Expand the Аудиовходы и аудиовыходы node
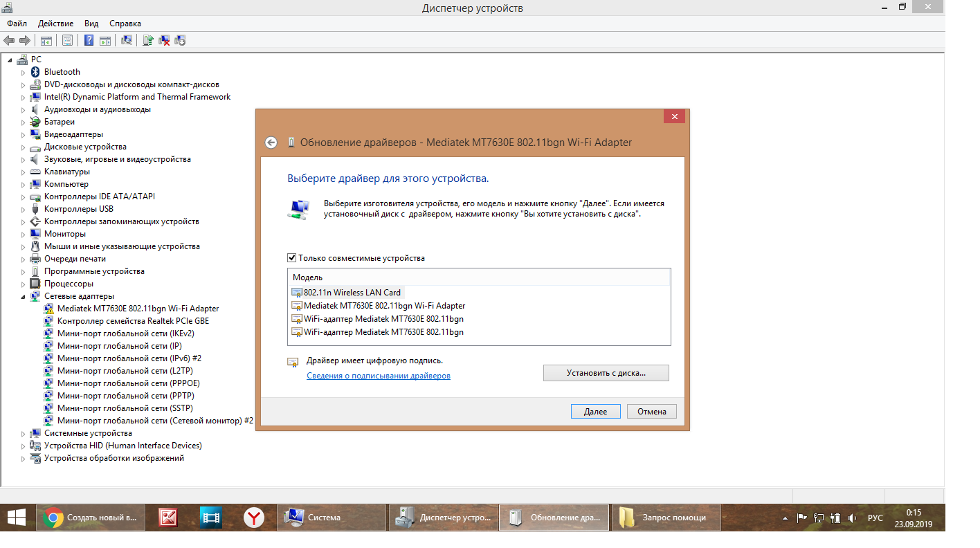 coord(23,109)
